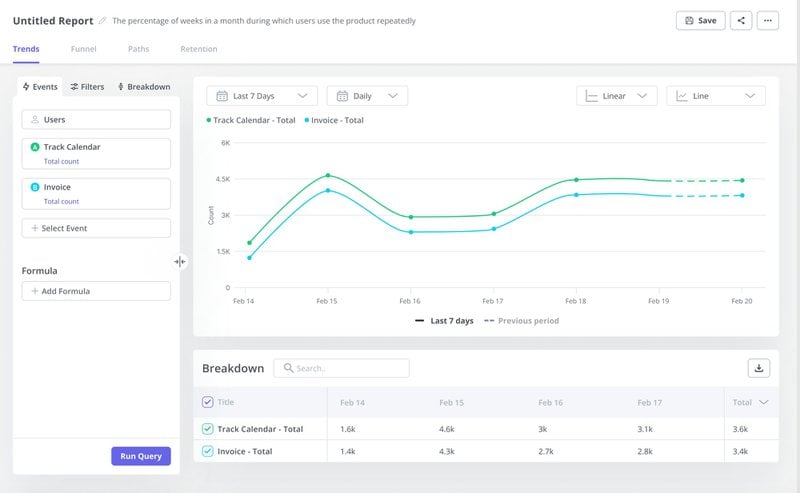Toggle the Title select-all checkbox
Screen dimensions: 800x493
pos(208,402)
